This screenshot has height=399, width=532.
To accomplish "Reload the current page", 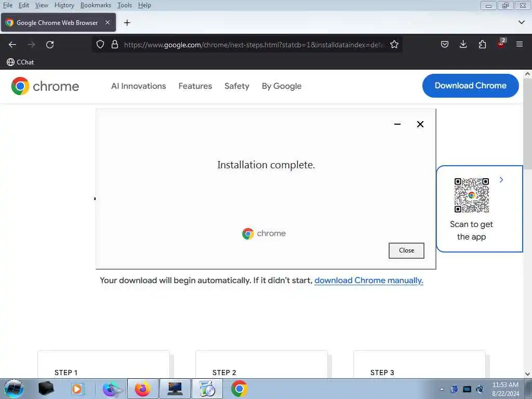I will point(50,45).
